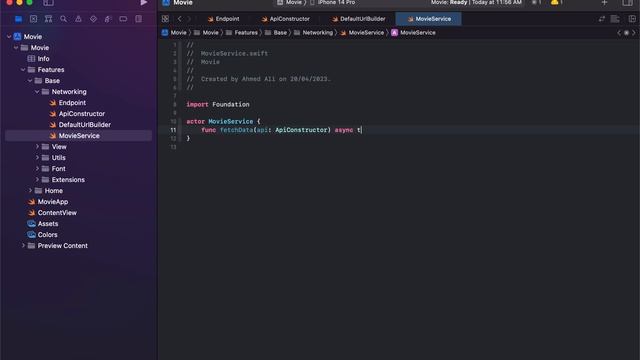The image size is (640, 360).
Task: Expand the Extensions folder
Action: [37, 180]
